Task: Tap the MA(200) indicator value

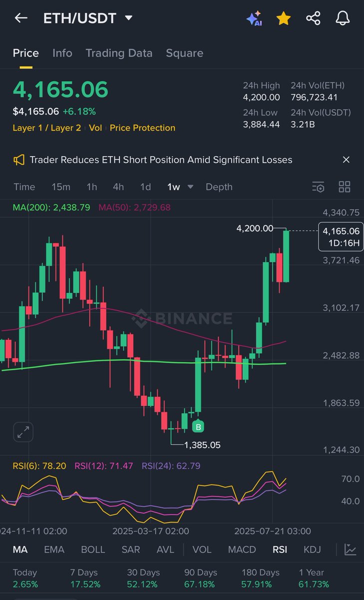Action: (x=51, y=207)
